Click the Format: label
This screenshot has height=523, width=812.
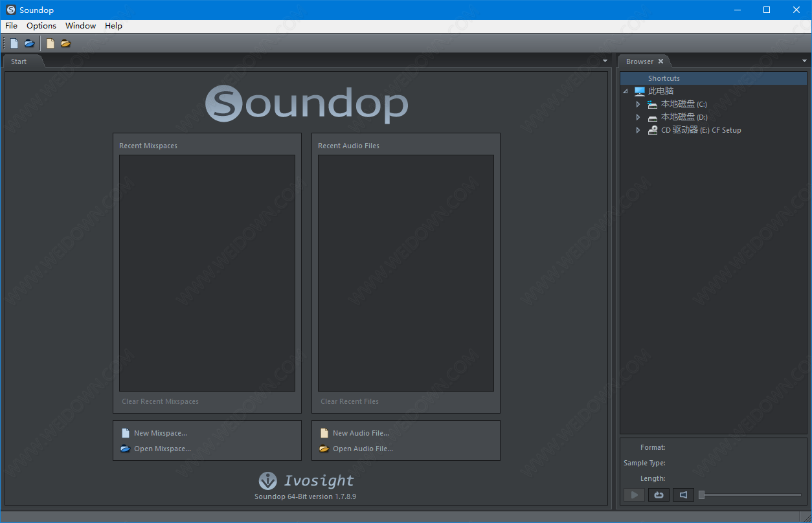click(x=653, y=447)
